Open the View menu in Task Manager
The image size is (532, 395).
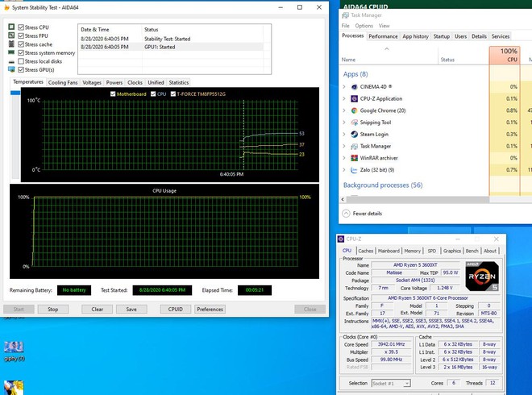pyautogui.click(x=384, y=26)
